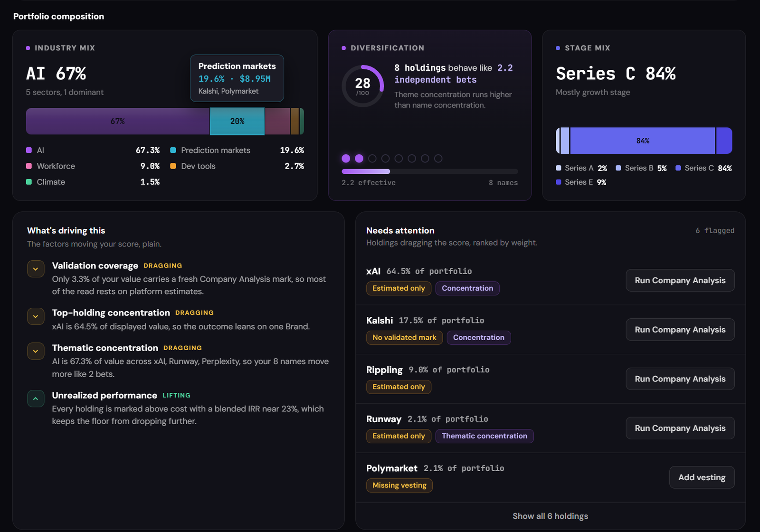Click the DIVERSIFICATION card title
Screen dimensions: 760x532
click(388, 48)
